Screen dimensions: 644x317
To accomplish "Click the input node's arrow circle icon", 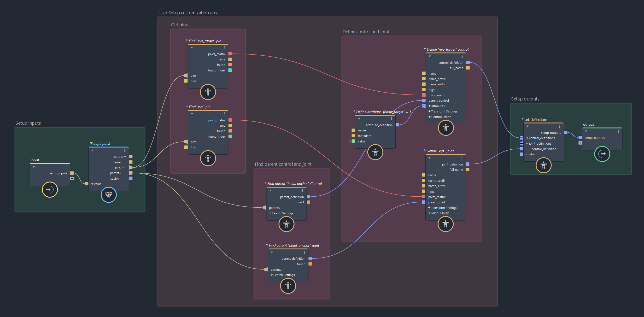I will point(50,189).
